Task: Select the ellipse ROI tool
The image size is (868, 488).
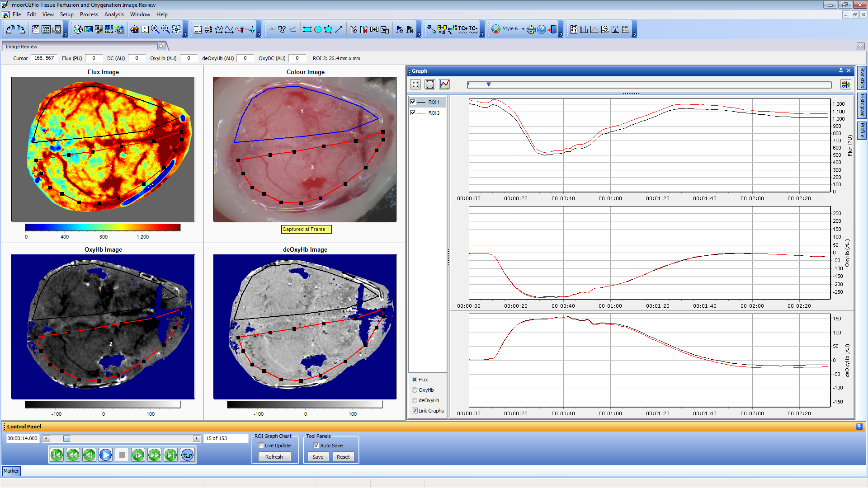Action: (318, 29)
